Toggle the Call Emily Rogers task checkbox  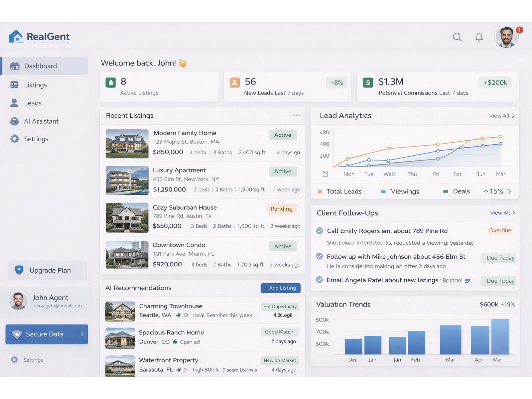[320, 231]
